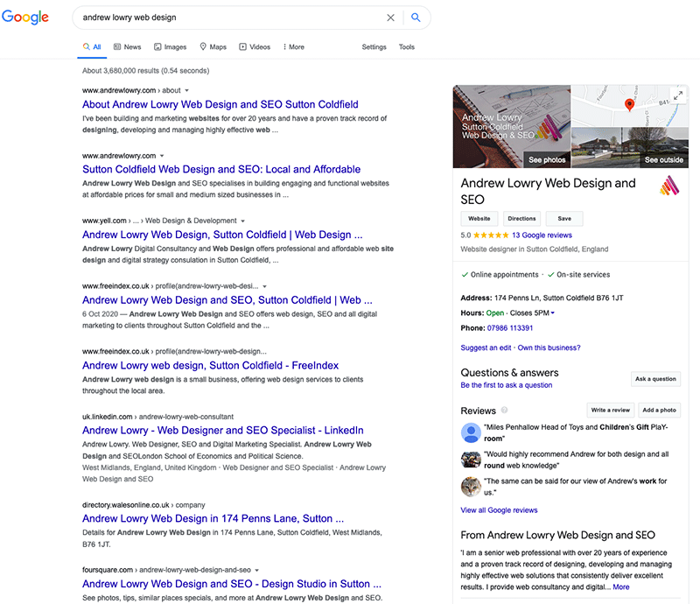Open the 13 Google reviews link
The image size is (700, 604).
point(542,235)
